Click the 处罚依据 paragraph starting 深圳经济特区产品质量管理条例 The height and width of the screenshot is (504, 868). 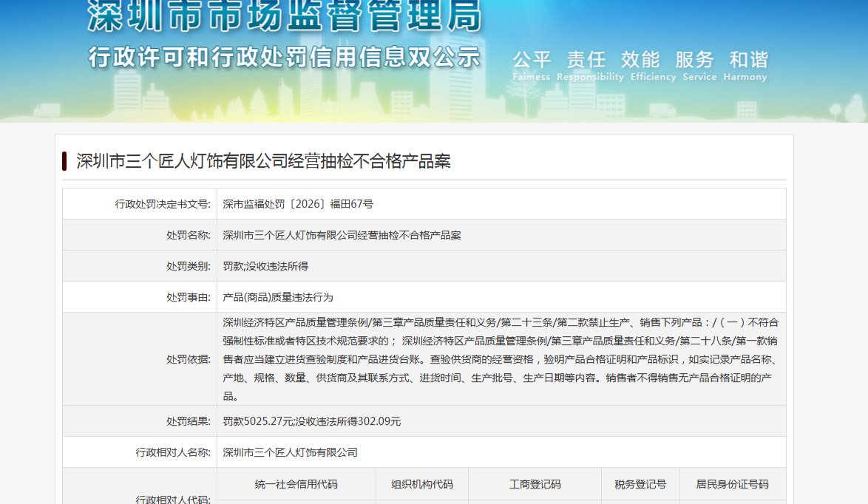tap(501, 359)
